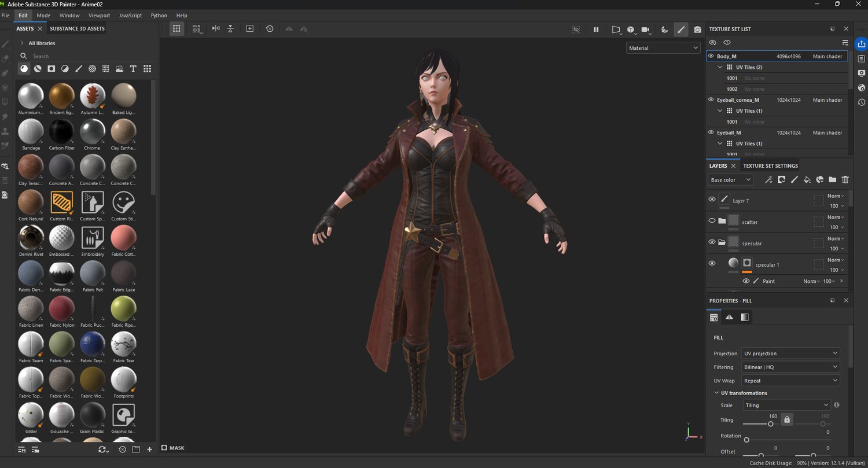Open the Material viewport mode dropdown
868x468 pixels.
pyautogui.click(x=663, y=48)
